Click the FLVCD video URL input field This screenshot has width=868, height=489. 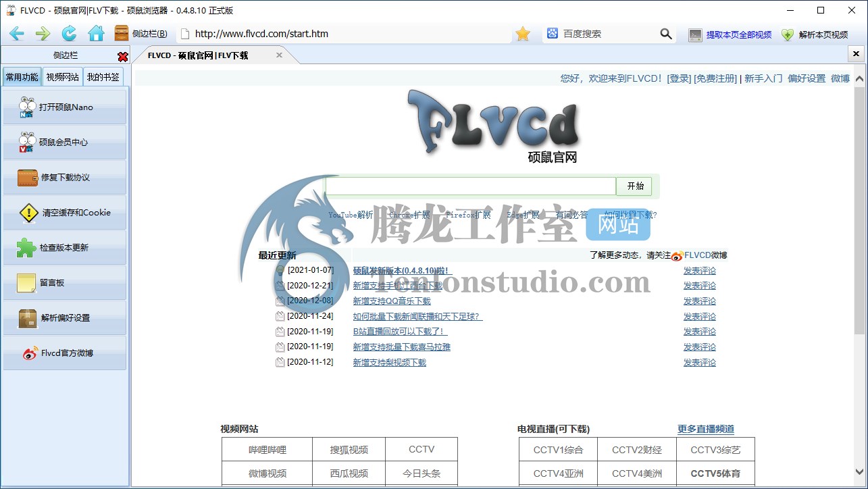(471, 186)
